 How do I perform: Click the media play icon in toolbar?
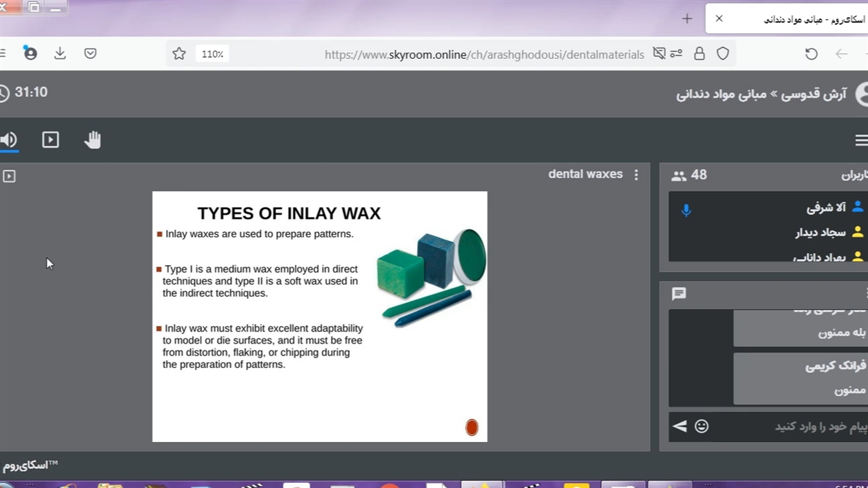click(50, 140)
